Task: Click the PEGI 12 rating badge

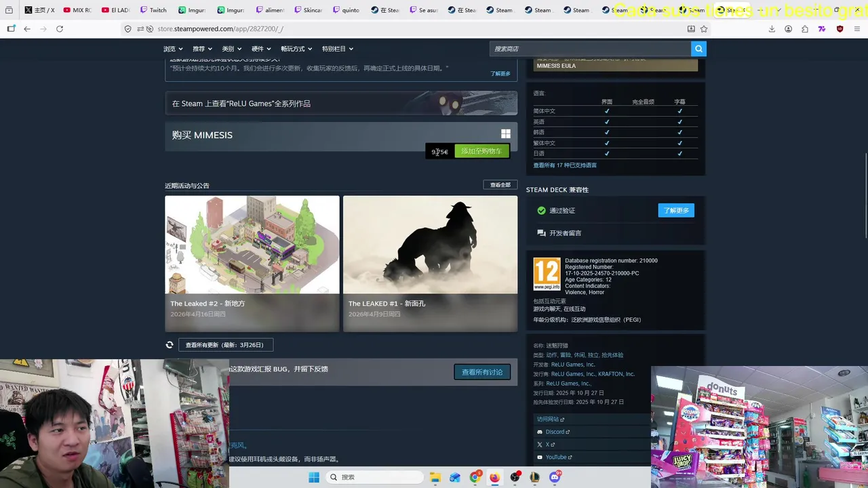Action: (547, 274)
